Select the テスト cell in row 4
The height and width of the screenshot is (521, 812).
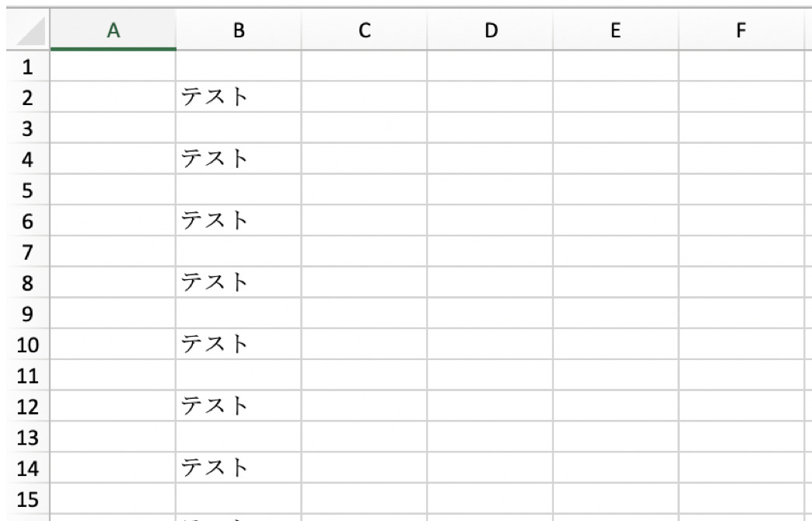[238, 159]
